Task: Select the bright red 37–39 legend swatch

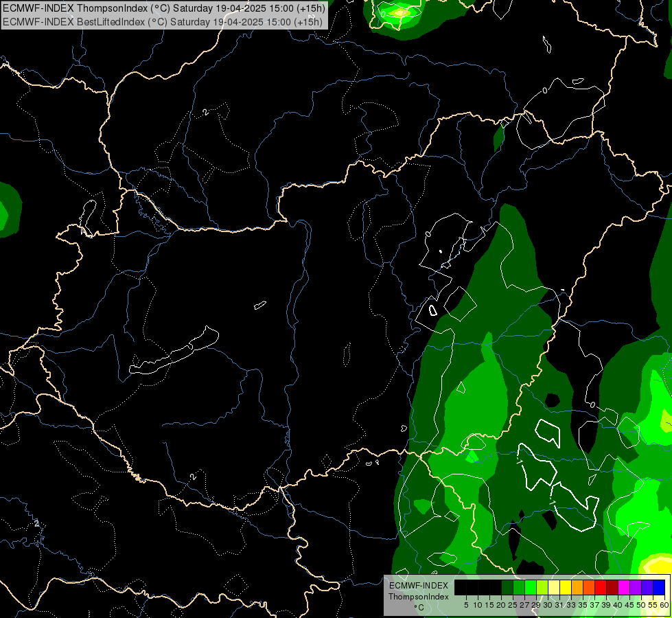Action: point(601,587)
